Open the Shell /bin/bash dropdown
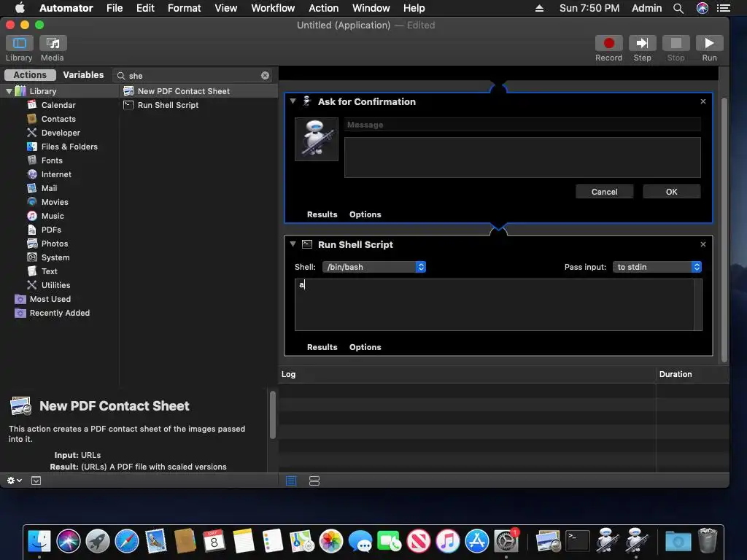The image size is (747, 560). pos(374,267)
